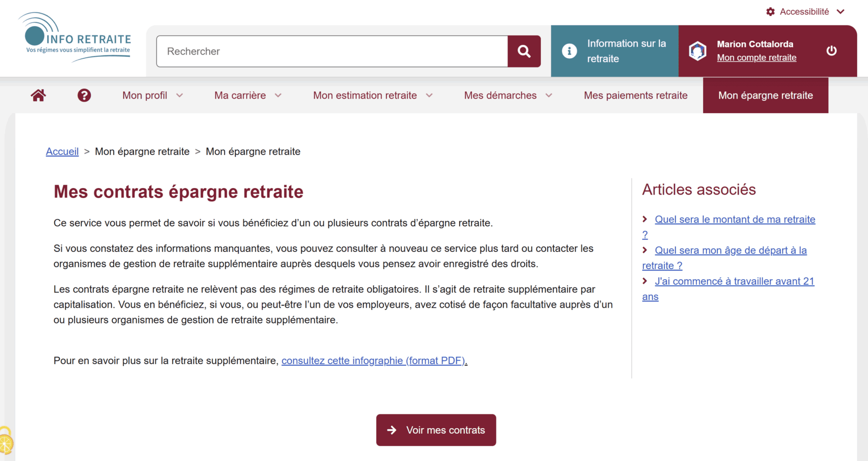Click the magnifying glass search button

coord(524,51)
